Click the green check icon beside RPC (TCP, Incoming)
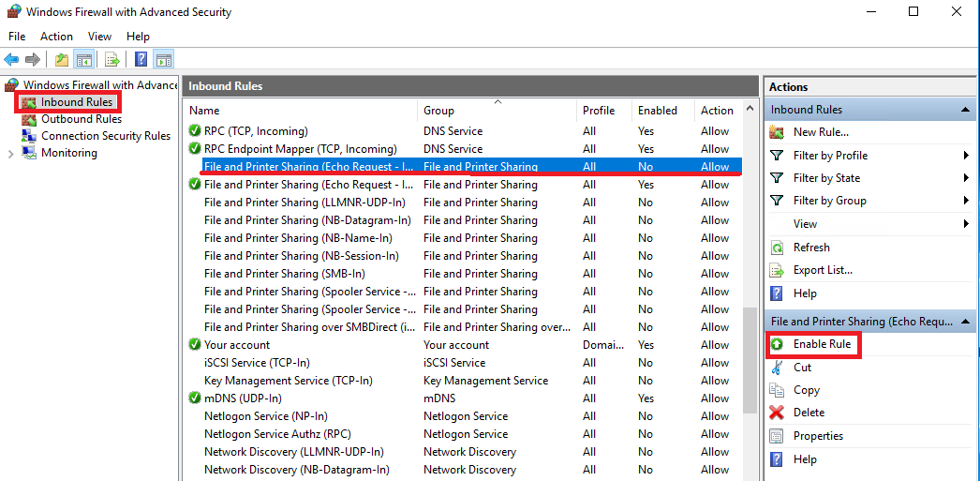The image size is (980, 481). [195, 131]
